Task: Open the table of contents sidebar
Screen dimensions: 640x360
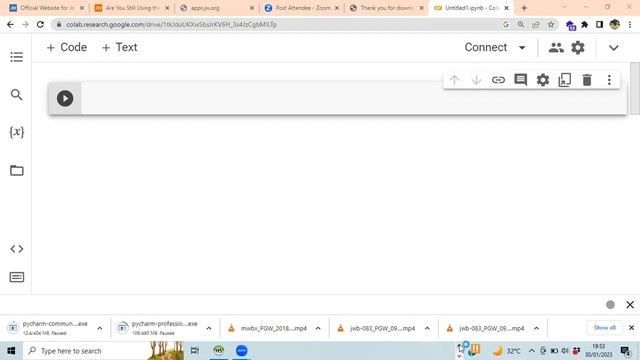Action: pyautogui.click(x=17, y=57)
